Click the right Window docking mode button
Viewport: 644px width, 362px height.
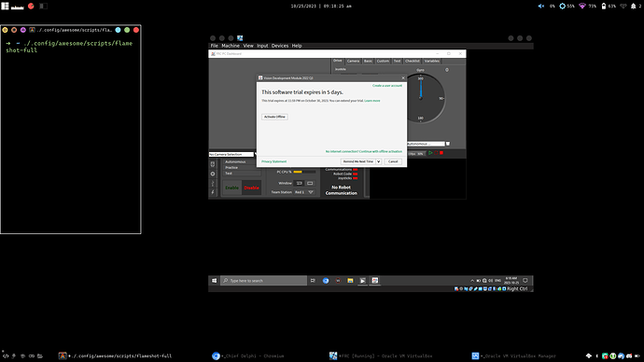310,183
